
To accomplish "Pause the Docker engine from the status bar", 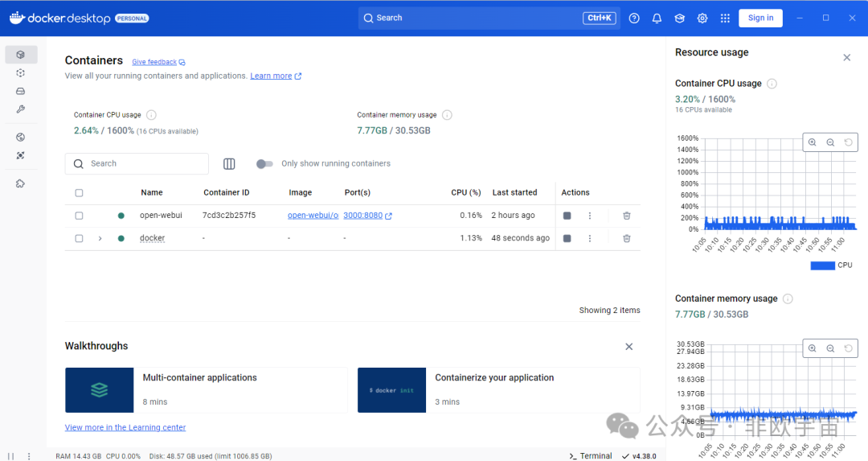I will pyautogui.click(x=11, y=456).
